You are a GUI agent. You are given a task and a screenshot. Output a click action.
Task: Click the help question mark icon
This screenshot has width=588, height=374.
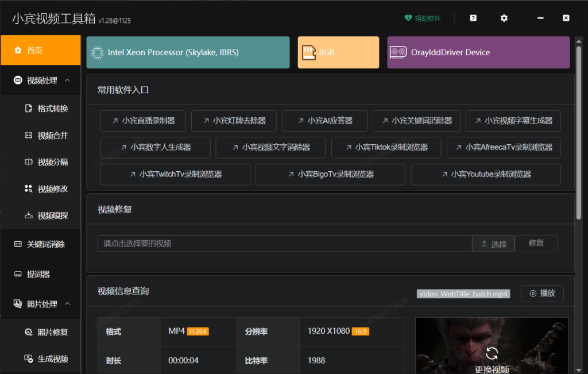tap(473, 18)
